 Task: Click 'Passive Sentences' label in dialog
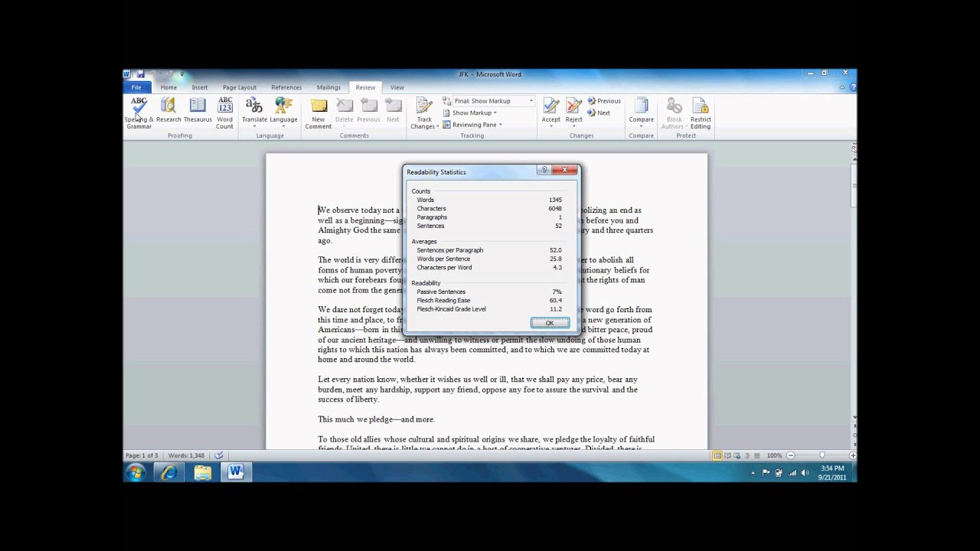coord(441,292)
